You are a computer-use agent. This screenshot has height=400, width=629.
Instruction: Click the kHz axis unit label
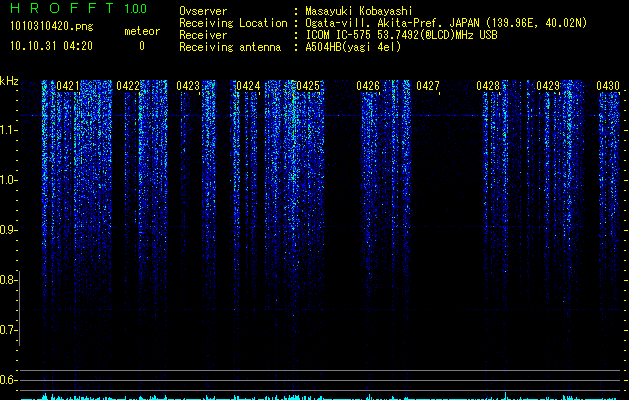coord(9,81)
